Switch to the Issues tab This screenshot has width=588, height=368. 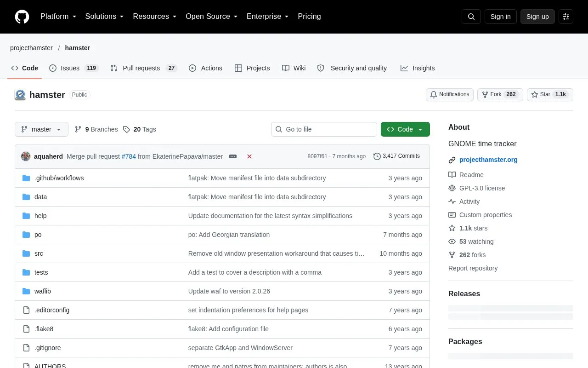[x=74, y=68]
